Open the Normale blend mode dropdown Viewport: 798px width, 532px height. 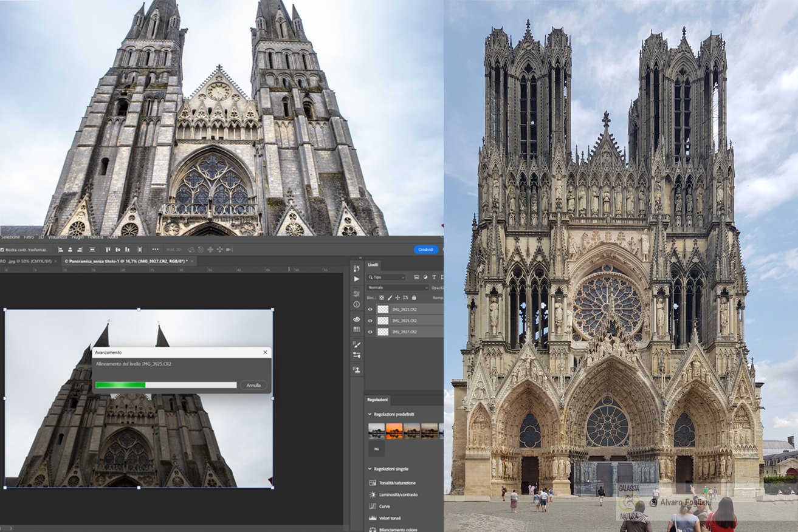[397, 288]
